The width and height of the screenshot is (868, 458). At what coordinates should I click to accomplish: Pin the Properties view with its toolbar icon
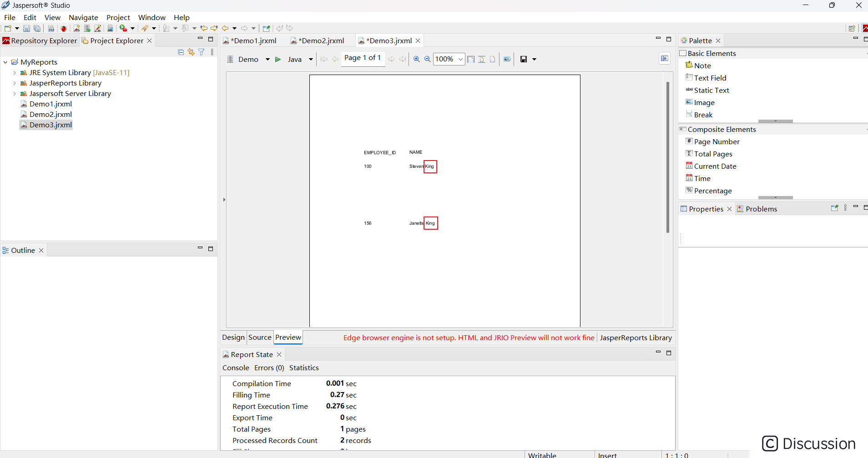(x=834, y=208)
